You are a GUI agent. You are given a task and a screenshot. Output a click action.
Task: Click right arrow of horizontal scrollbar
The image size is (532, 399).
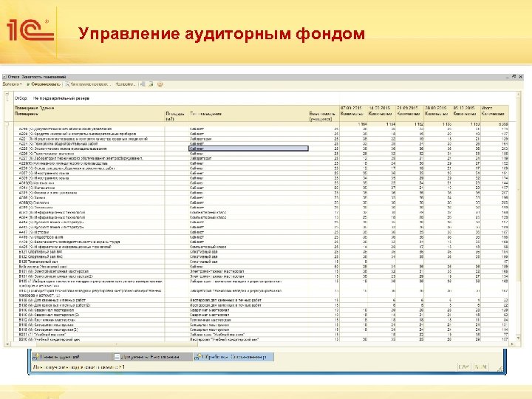pyautogui.click(x=512, y=344)
